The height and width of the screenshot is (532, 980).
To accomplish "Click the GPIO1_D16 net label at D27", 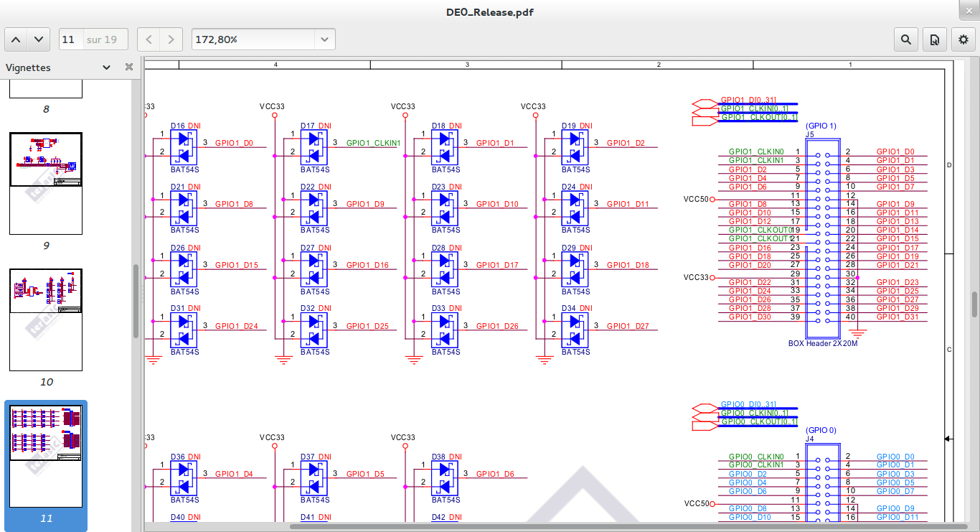I will click(x=367, y=265).
